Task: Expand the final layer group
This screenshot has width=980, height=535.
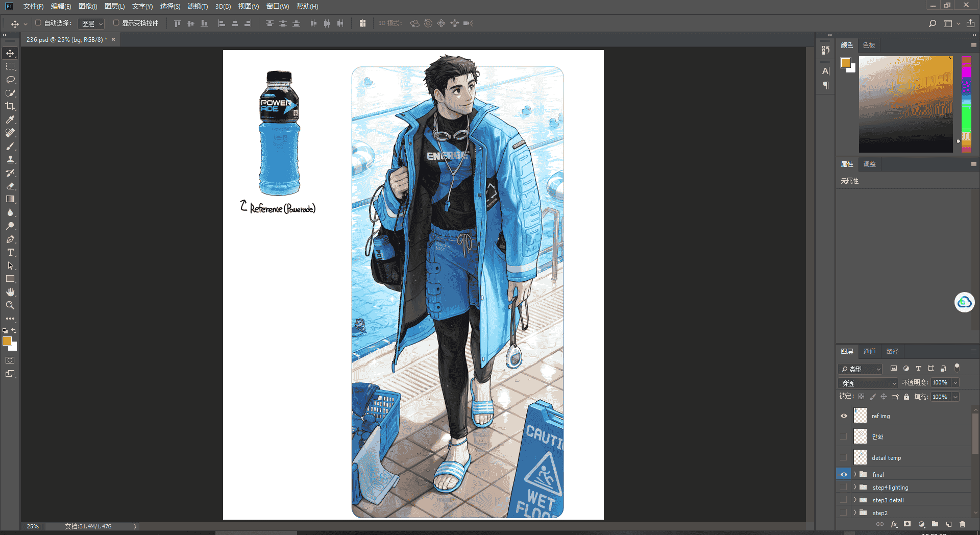Action: click(855, 474)
